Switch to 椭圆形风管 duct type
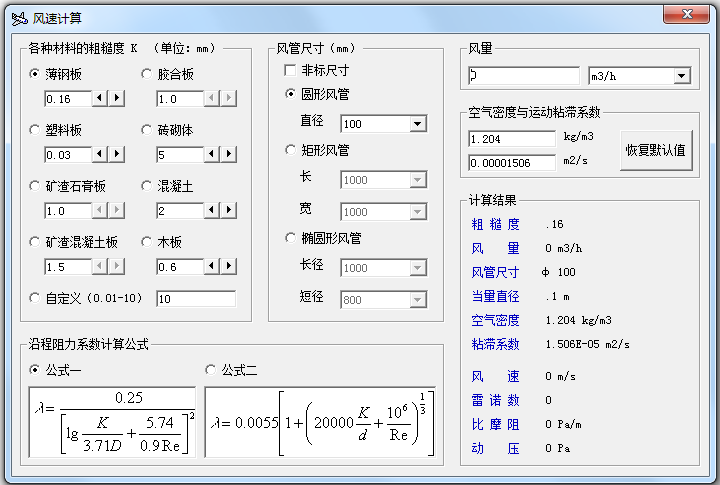The width and height of the screenshot is (720, 485). click(290, 238)
